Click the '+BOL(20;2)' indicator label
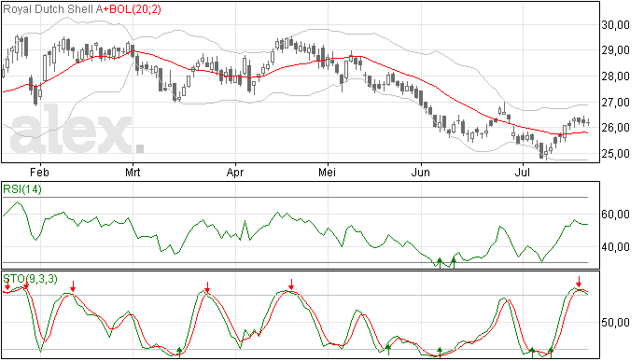Screen dimensions: 644x361 (132, 9)
